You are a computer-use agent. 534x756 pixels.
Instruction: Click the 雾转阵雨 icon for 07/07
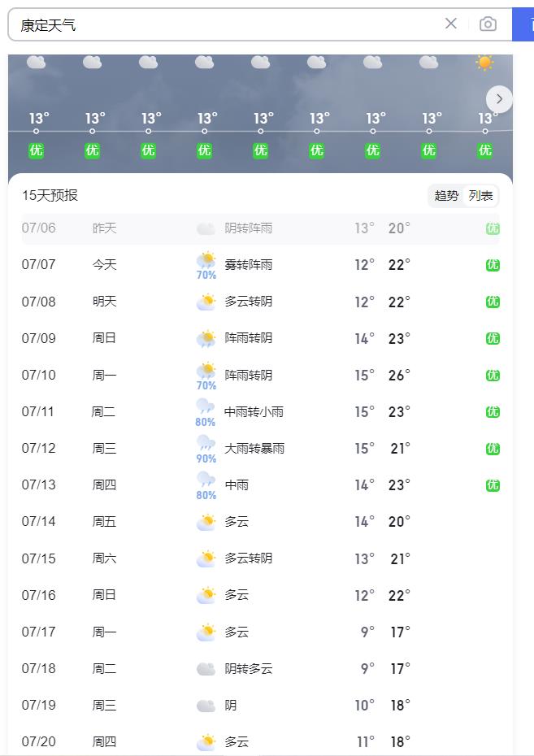(x=206, y=260)
